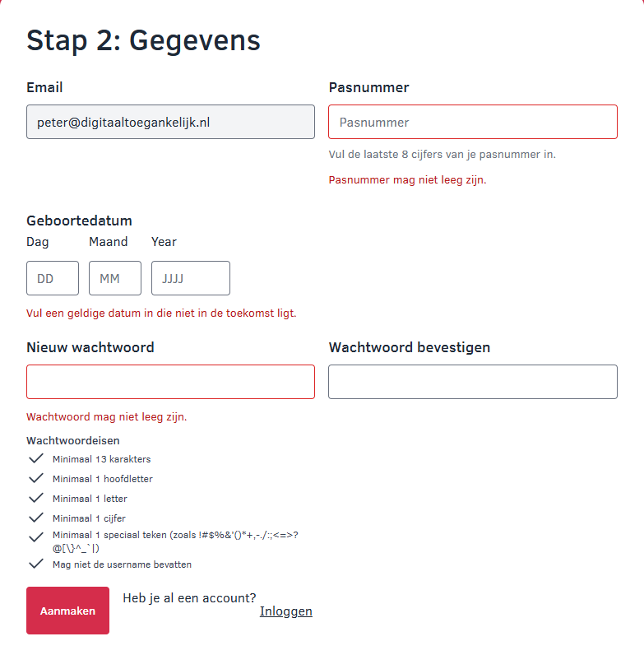644x655 pixels.
Task: Select the Dag (DD) input box
Action: pyautogui.click(x=53, y=278)
